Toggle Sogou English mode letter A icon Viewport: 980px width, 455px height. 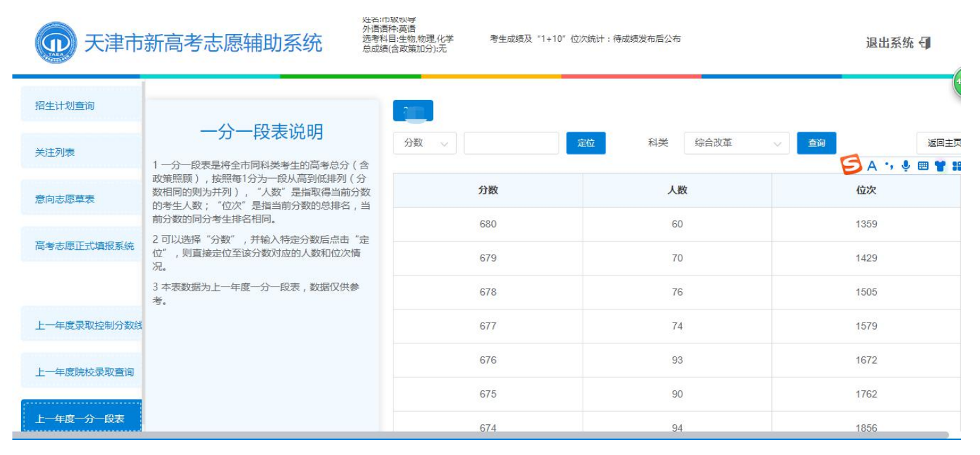tap(872, 166)
